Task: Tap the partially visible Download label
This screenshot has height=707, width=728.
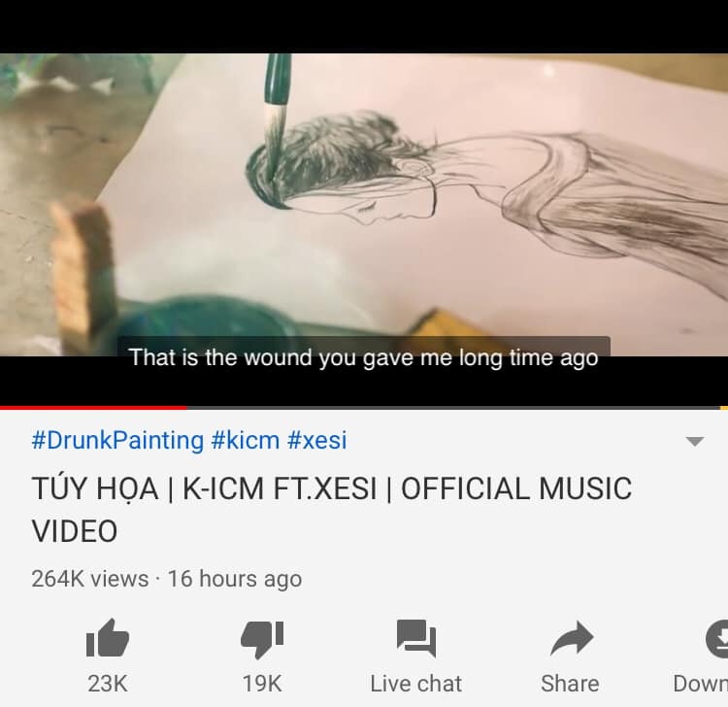Action: [x=701, y=684]
